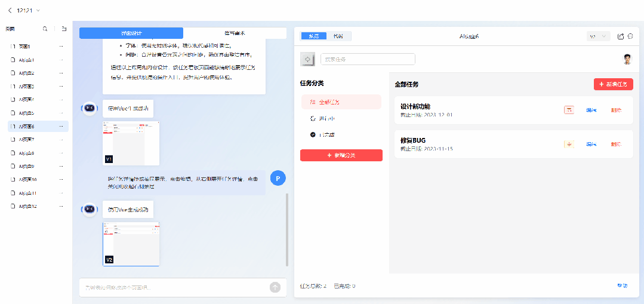Click the priority tag on 修复BUG
Viewport: 644px width, 304px height.
pos(569,144)
